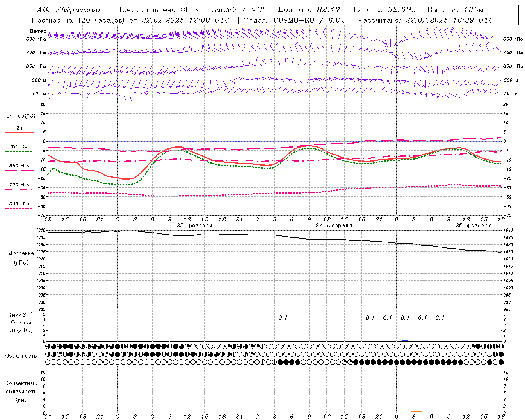Image resolution: width=525 pixels, height=420 pixels.
Task: Click the 25 февраля date label
Action: (x=473, y=226)
